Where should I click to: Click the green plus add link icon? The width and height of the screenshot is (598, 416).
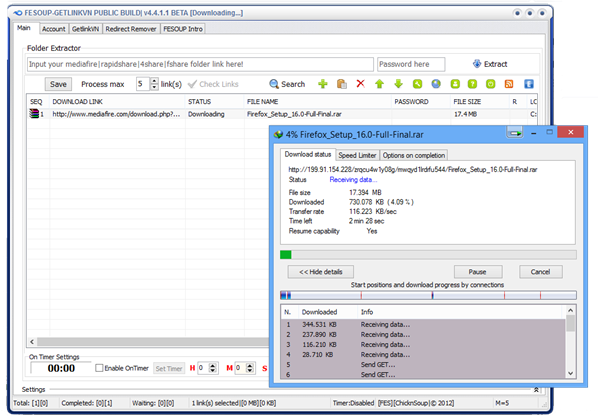(x=323, y=84)
